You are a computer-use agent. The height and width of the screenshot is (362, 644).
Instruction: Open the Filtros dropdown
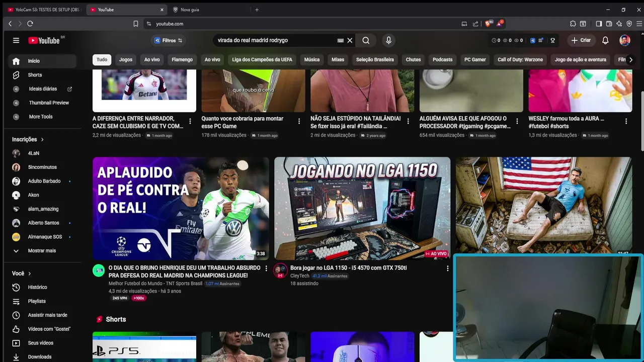(x=169, y=40)
